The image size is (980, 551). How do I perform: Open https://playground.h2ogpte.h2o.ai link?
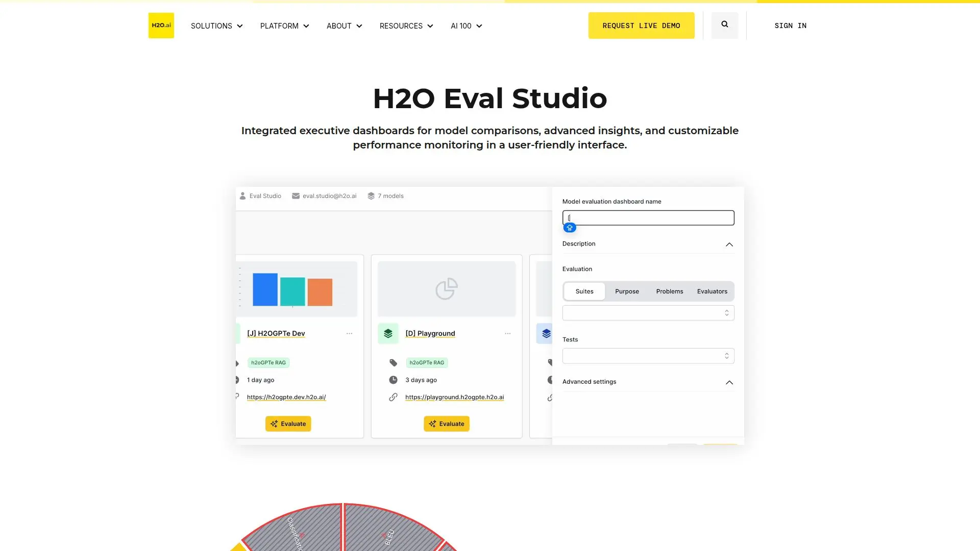[454, 397]
